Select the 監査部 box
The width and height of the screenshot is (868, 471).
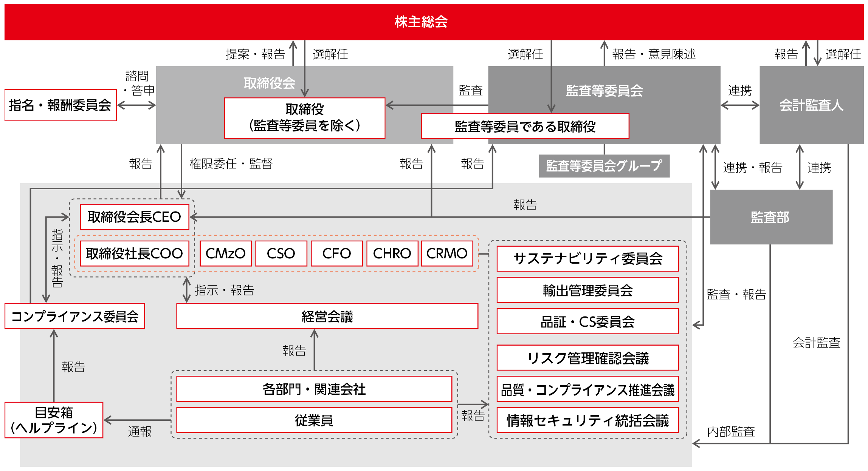(771, 216)
